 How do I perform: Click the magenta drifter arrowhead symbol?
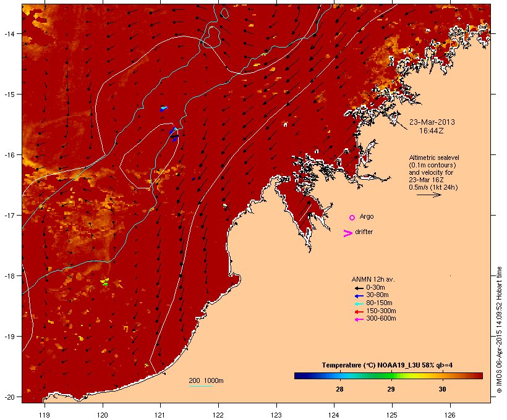(x=347, y=233)
